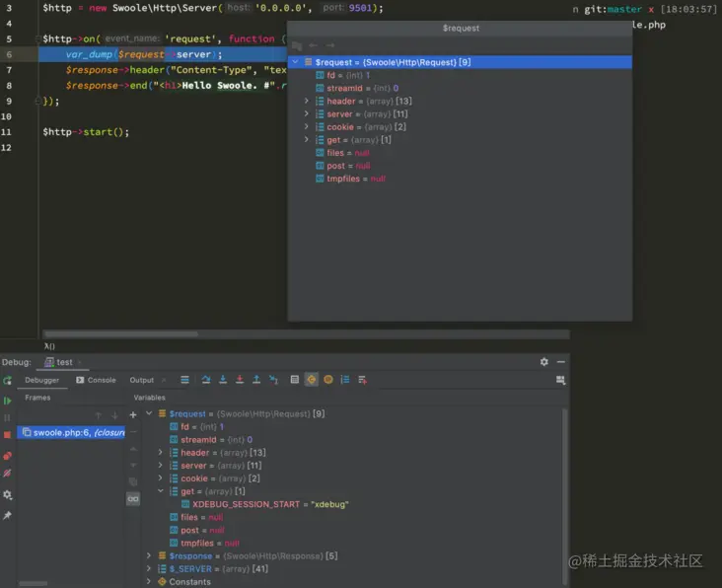The image size is (722, 588).
Task: Click the editor horizontal scrollbar
Action: (121, 333)
